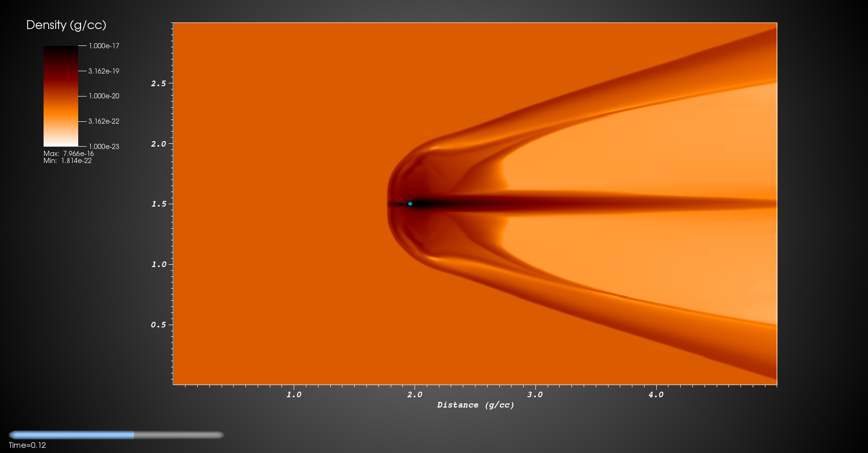Click the density color legend bar
The width and height of the screenshot is (868, 453).
pos(61,96)
